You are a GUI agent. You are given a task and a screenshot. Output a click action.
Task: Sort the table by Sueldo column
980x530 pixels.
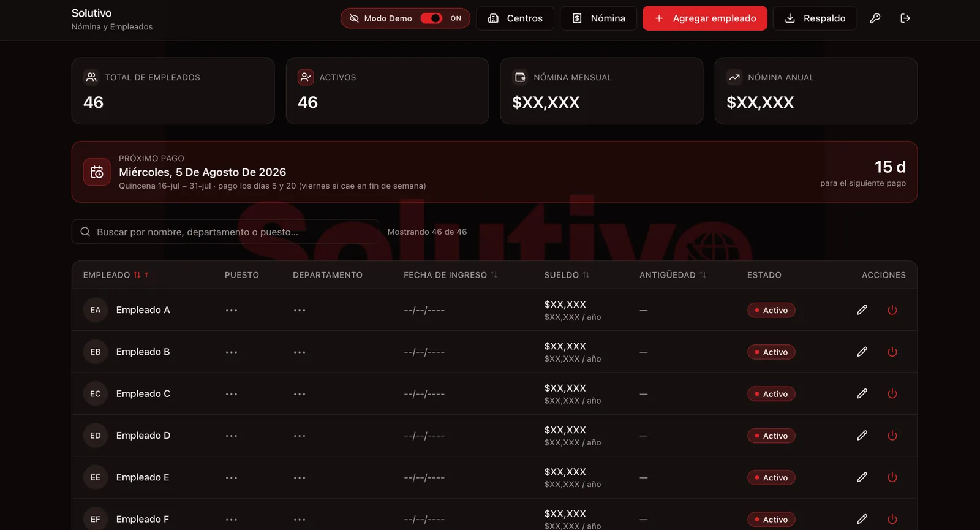click(x=567, y=275)
